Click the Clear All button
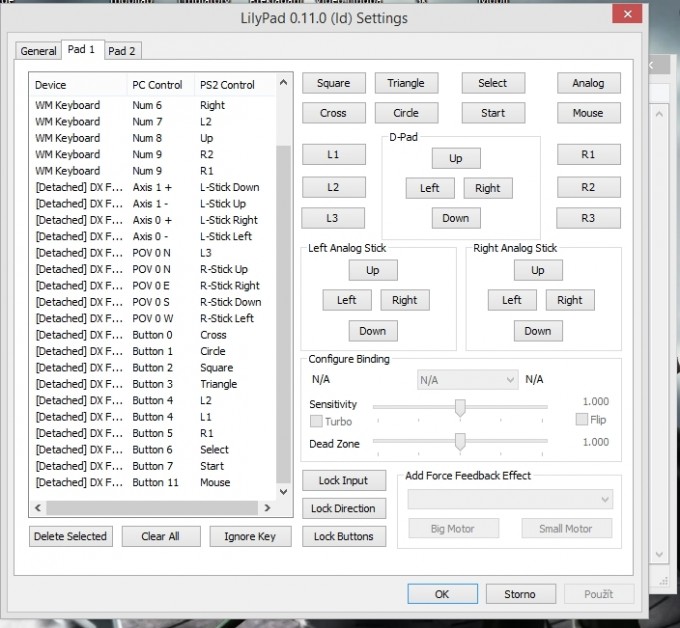The height and width of the screenshot is (628, 680). coord(161,536)
